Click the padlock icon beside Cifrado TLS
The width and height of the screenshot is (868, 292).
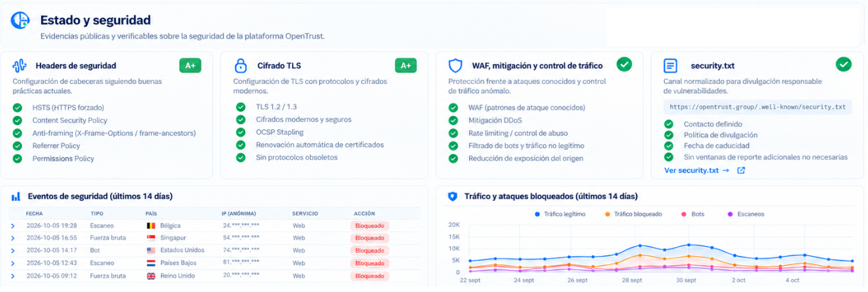(x=240, y=66)
